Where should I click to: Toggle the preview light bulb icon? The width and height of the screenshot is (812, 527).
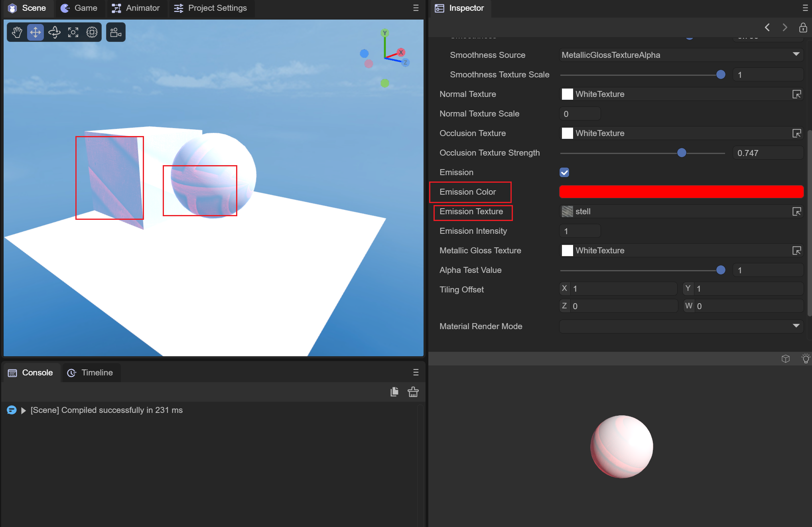pyautogui.click(x=806, y=358)
